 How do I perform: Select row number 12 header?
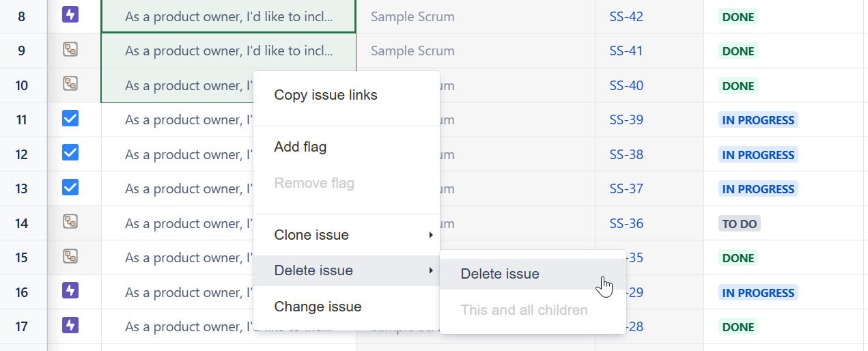click(22, 154)
